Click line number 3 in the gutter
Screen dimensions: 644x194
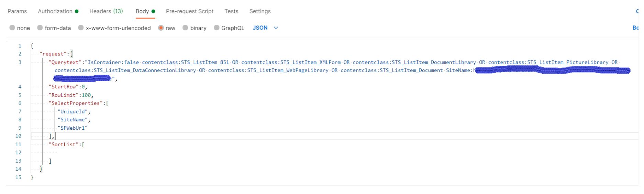click(x=20, y=62)
